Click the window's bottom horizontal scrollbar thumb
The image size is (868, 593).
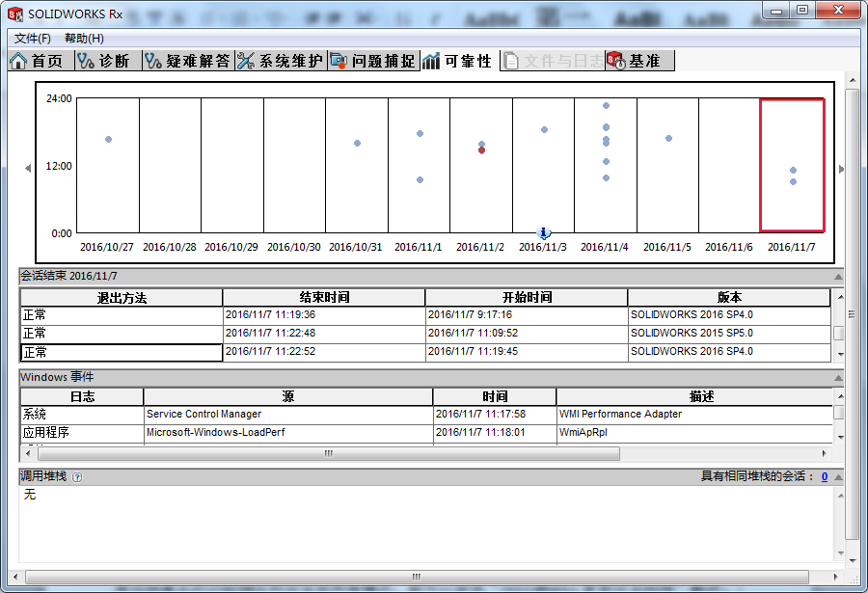[x=417, y=577]
